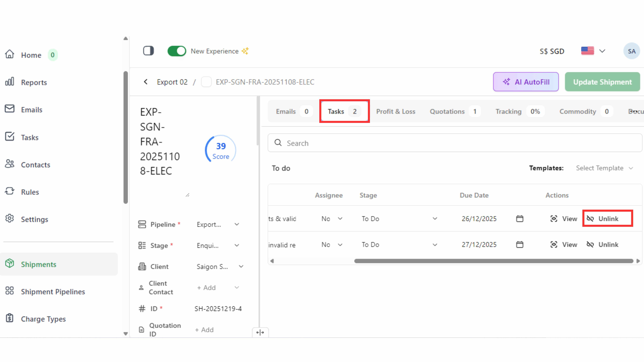Expand the Pipeline Export dropdown
Screen dimensions: 644x362
click(x=217, y=224)
